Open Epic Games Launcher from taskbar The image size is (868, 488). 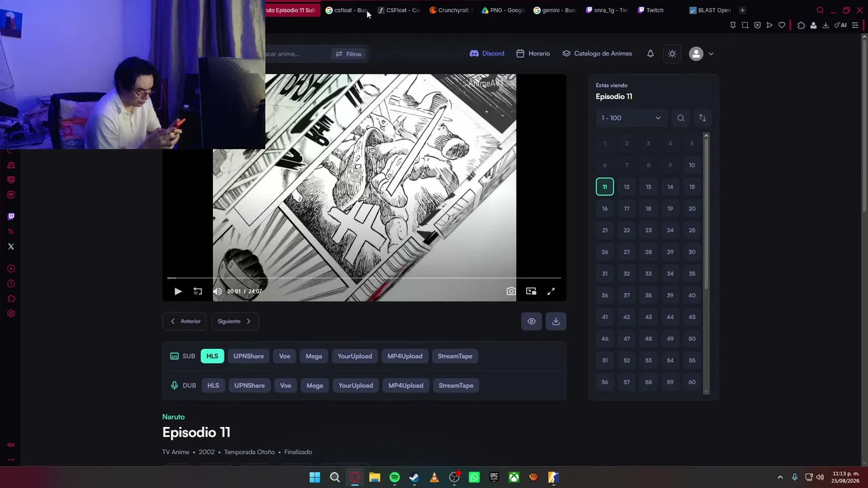494,477
